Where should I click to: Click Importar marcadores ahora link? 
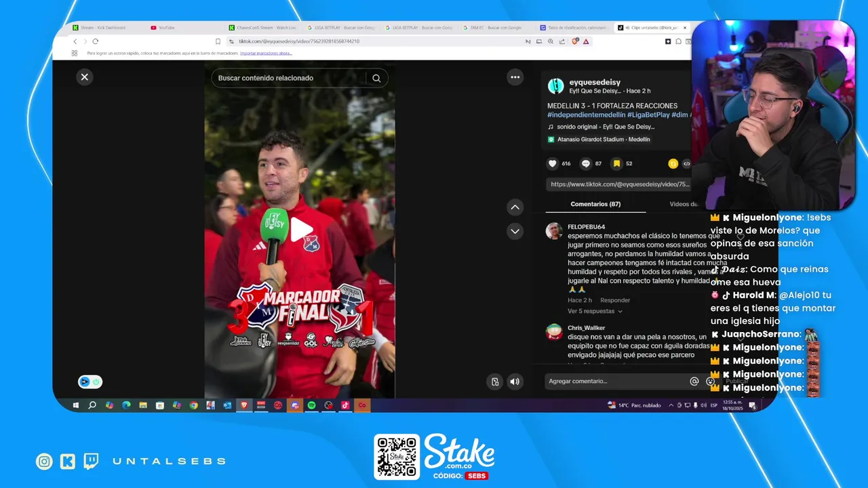266,53
